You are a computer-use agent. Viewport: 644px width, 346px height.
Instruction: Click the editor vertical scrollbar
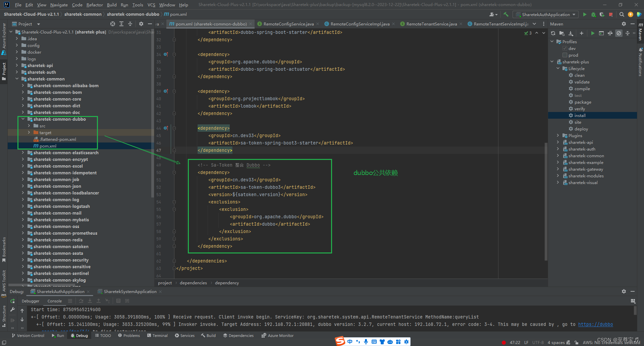pyautogui.click(x=546, y=201)
